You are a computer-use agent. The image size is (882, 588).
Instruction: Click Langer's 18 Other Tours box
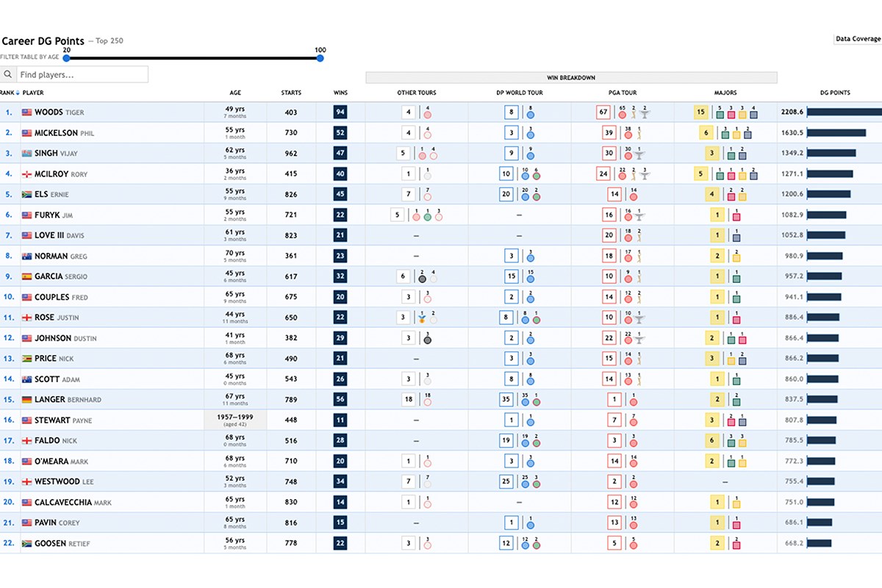408,400
